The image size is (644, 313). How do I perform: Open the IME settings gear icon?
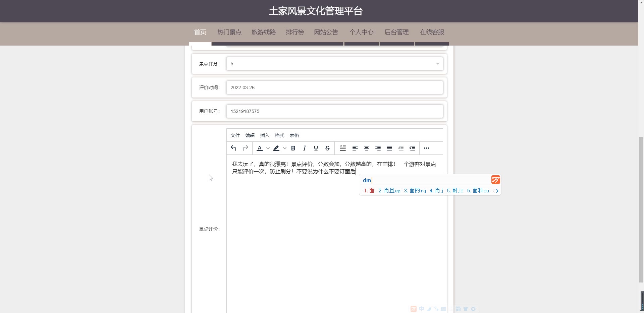[473, 309]
